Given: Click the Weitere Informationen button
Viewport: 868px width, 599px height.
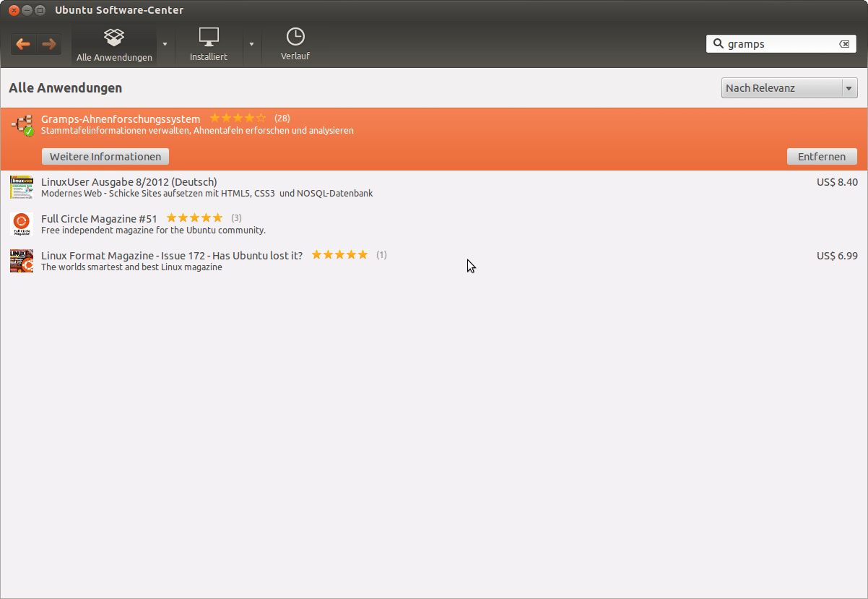Looking at the screenshot, I should tap(105, 157).
